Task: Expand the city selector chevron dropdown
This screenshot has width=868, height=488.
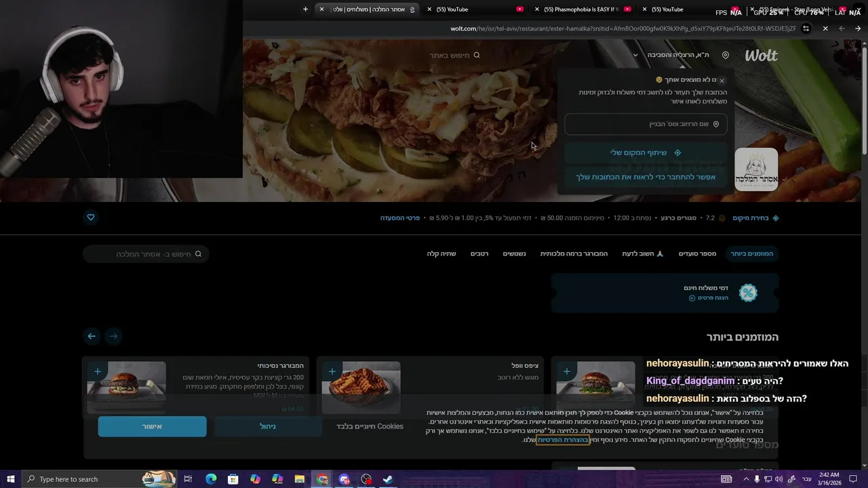Action: click(x=635, y=56)
